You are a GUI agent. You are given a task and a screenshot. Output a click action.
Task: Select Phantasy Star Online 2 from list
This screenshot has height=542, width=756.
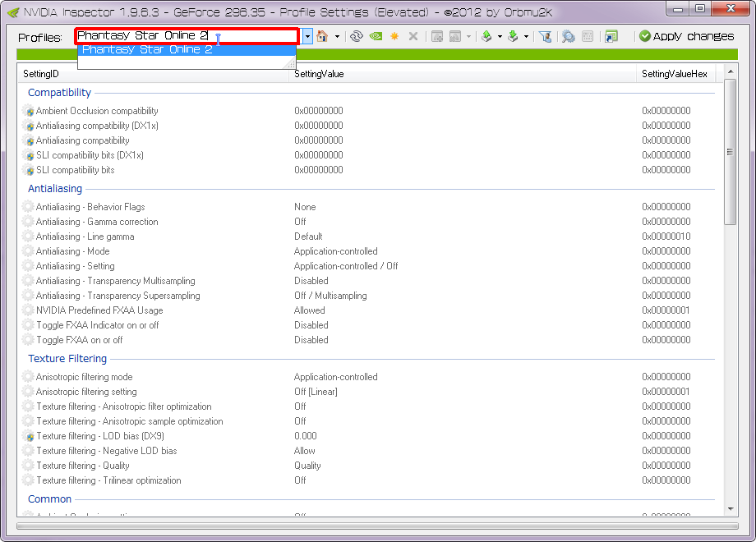(187, 49)
